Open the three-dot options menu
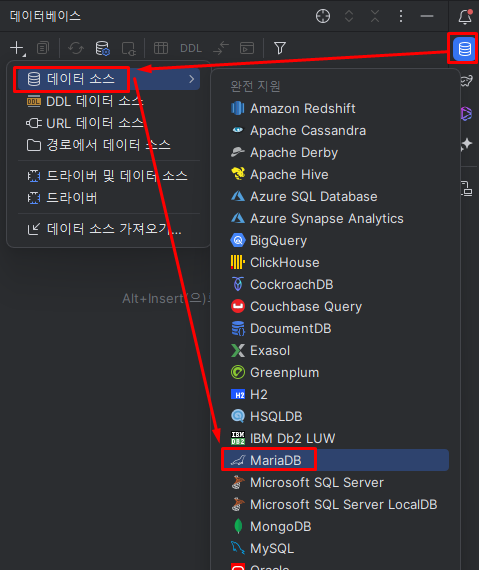Image resolution: width=479 pixels, height=570 pixels. 401,16
